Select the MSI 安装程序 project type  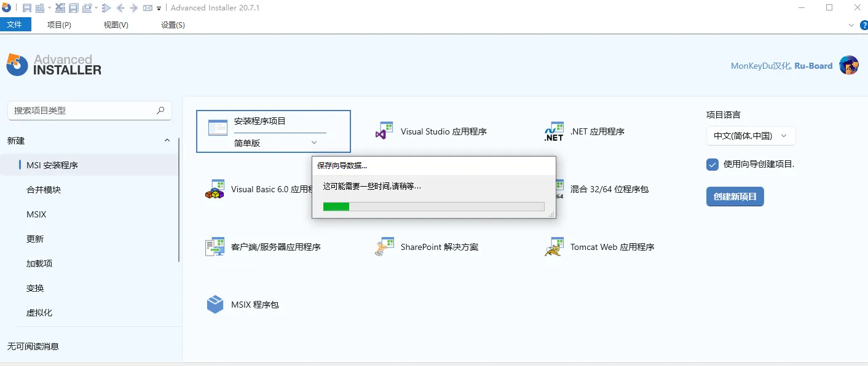click(51, 165)
